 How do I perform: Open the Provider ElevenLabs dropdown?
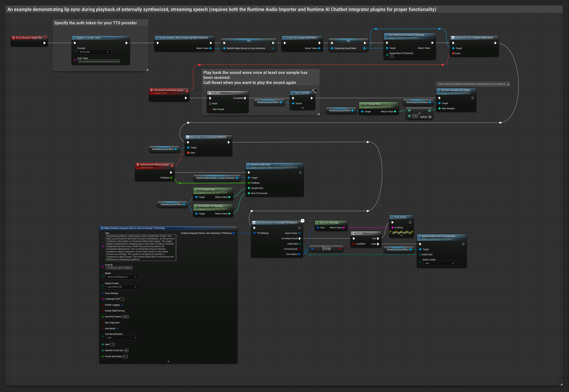(x=95, y=52)
